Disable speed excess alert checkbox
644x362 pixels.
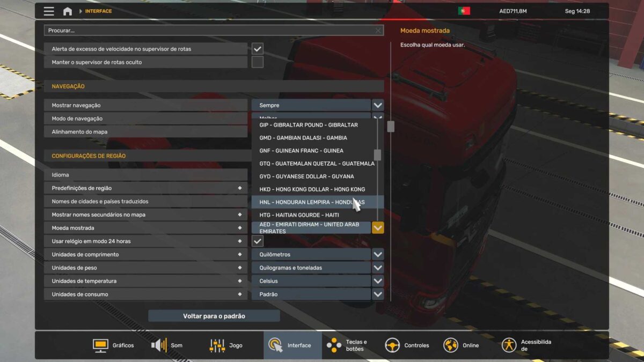point(258,49)
